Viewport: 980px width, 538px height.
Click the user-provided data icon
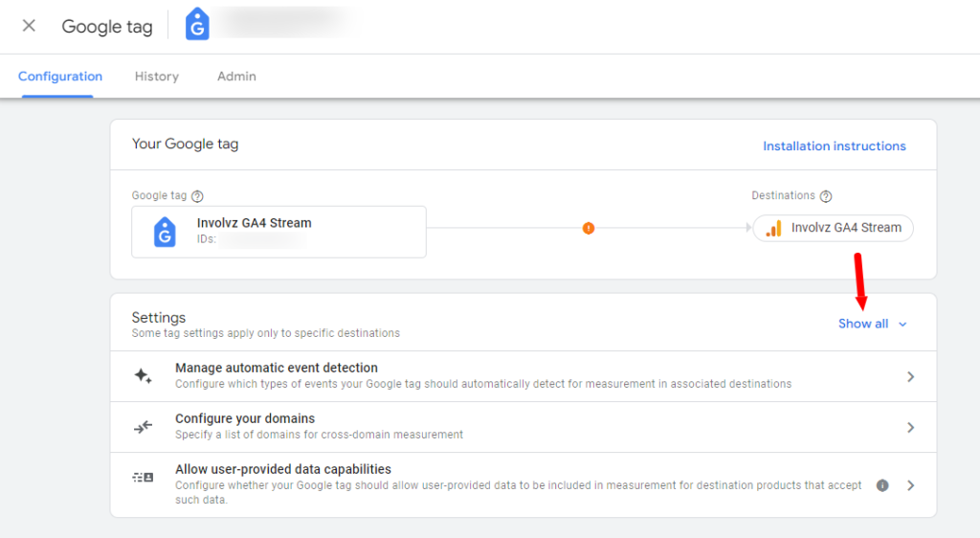(x=144, y=478)
